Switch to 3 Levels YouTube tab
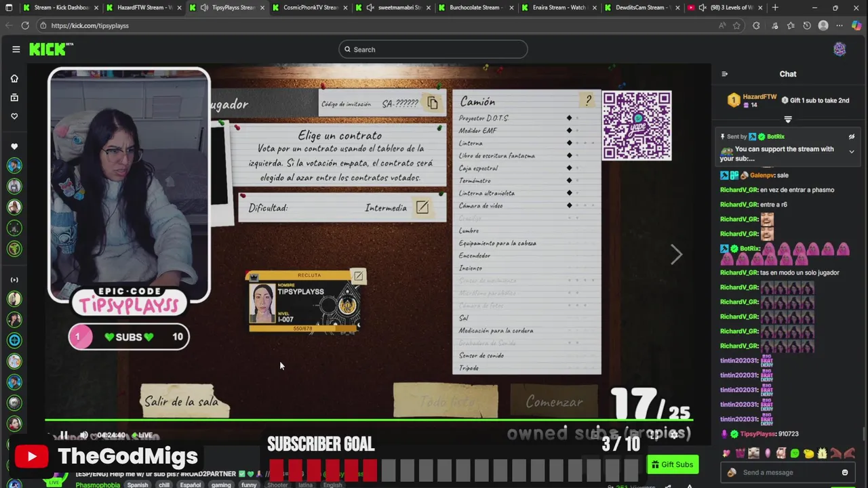This screenshot has height=488, width=868. tap(724, 7)
